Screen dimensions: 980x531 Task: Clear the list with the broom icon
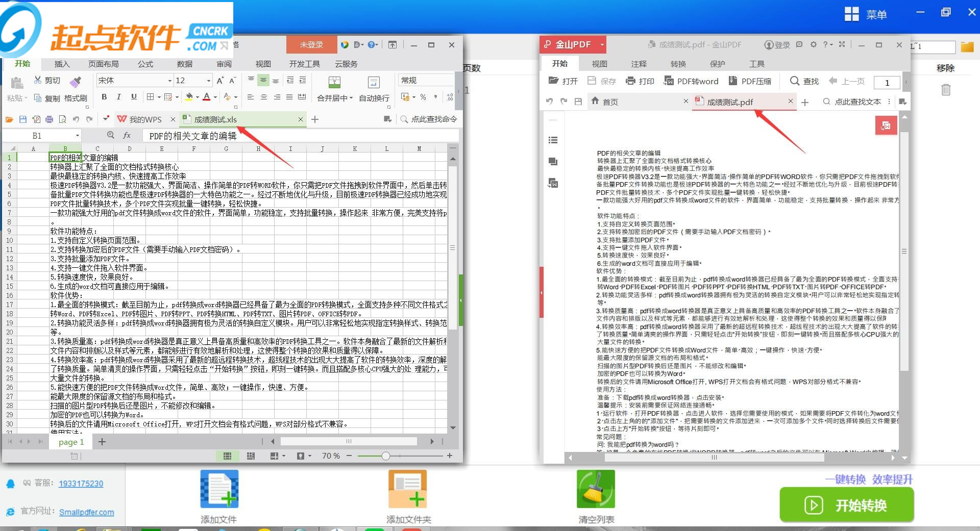(596, 489)
